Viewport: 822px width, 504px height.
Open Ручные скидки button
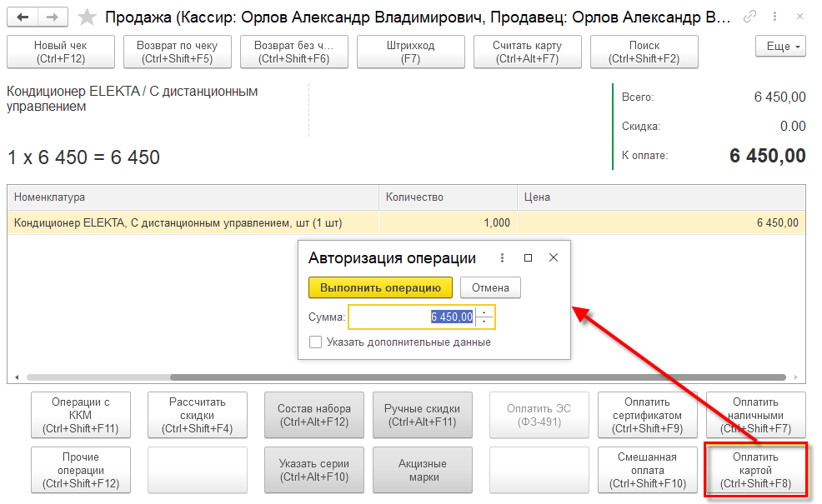coord(423,416)
